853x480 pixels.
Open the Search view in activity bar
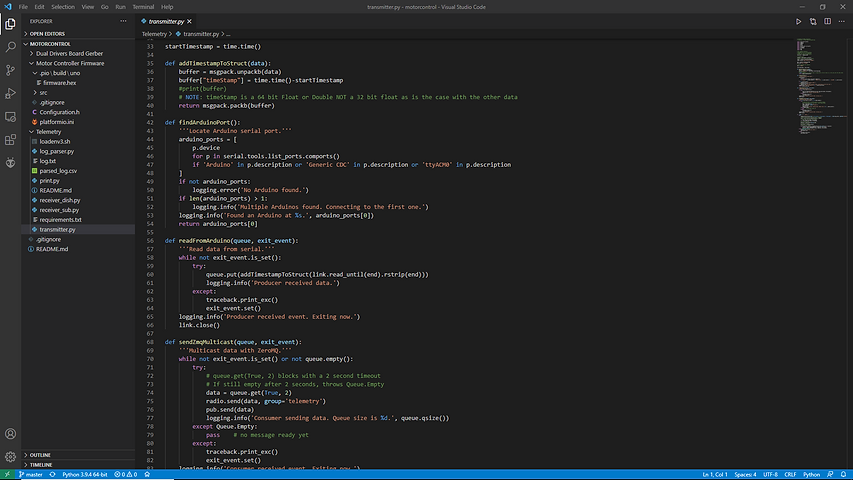[10, 46]
